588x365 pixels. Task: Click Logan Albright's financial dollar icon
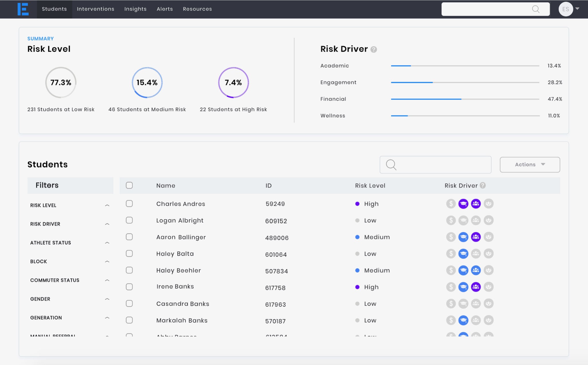(x=451, y=220)
